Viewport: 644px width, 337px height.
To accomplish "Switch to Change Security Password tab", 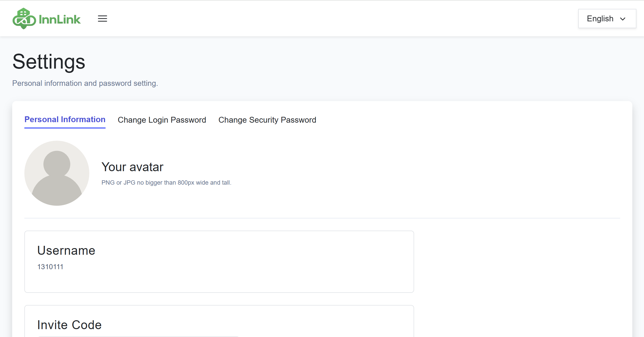I will tap(267, 120).
